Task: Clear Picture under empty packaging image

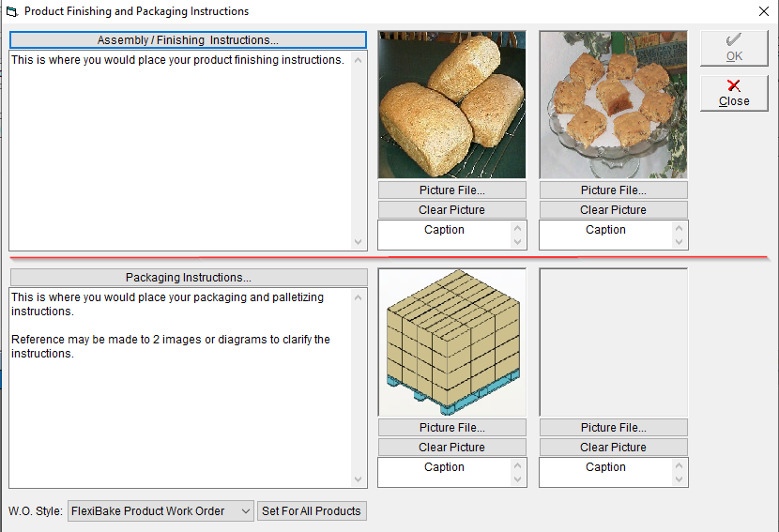Action: pos(614,447)
